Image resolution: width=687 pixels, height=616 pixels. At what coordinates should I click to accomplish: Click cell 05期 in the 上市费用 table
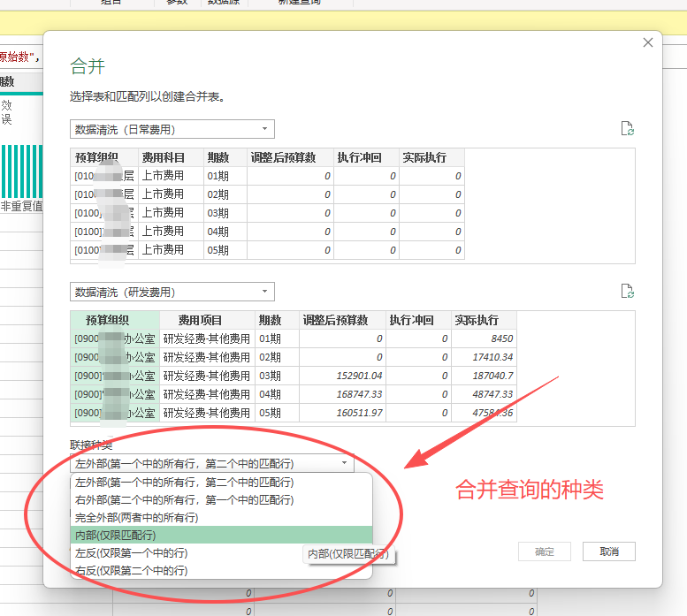pos(225,250)
